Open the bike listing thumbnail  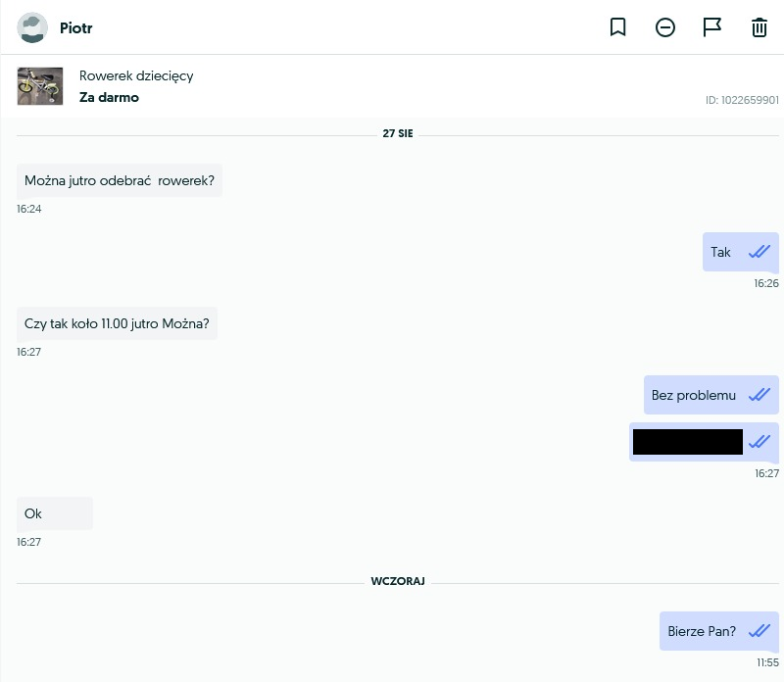[40, 86]
